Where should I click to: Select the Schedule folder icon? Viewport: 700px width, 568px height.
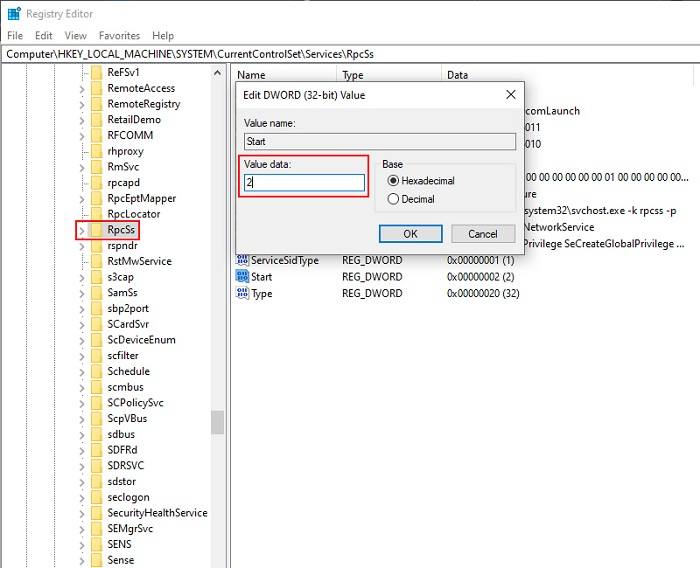pos(96,372)
